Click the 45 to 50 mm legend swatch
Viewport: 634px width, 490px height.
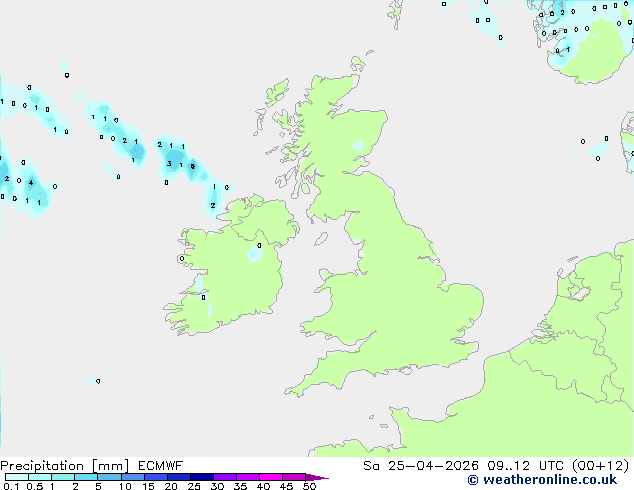point(294,477)
